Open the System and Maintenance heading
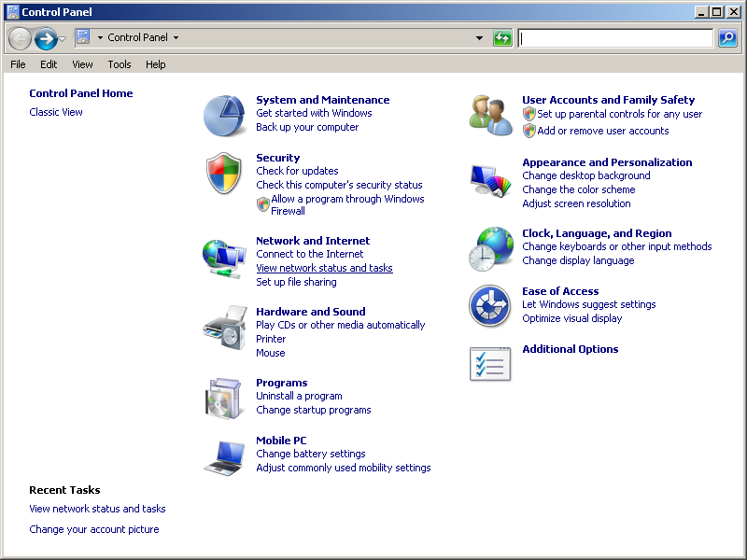Screen dimensions: 747x560 point(322,100)
